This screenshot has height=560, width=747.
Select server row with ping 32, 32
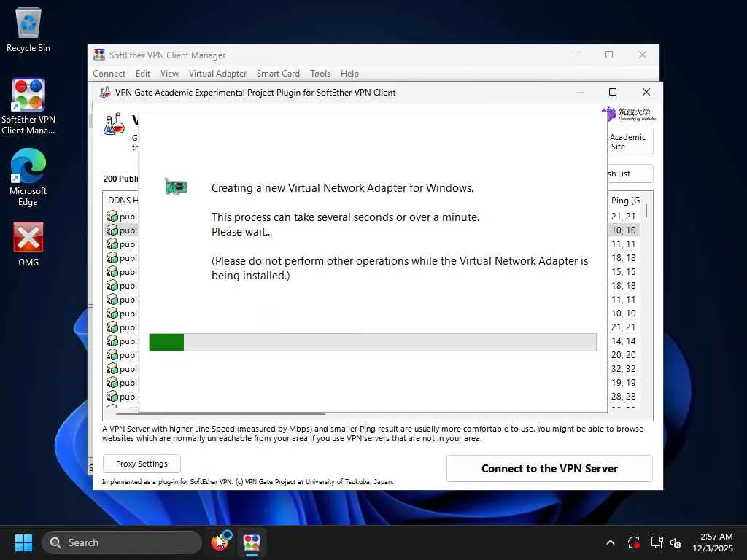pyautogui.click(x=373, y=368)
